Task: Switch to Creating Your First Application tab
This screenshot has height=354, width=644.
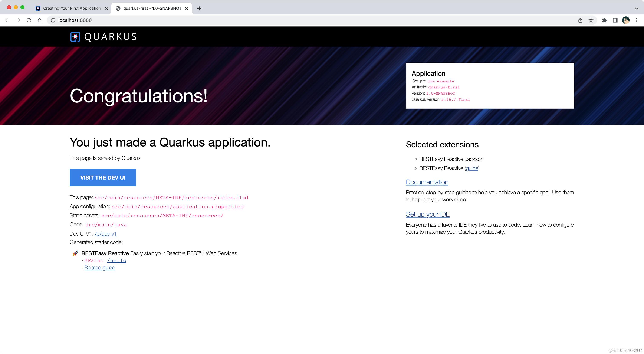Action: coord(72,8)
